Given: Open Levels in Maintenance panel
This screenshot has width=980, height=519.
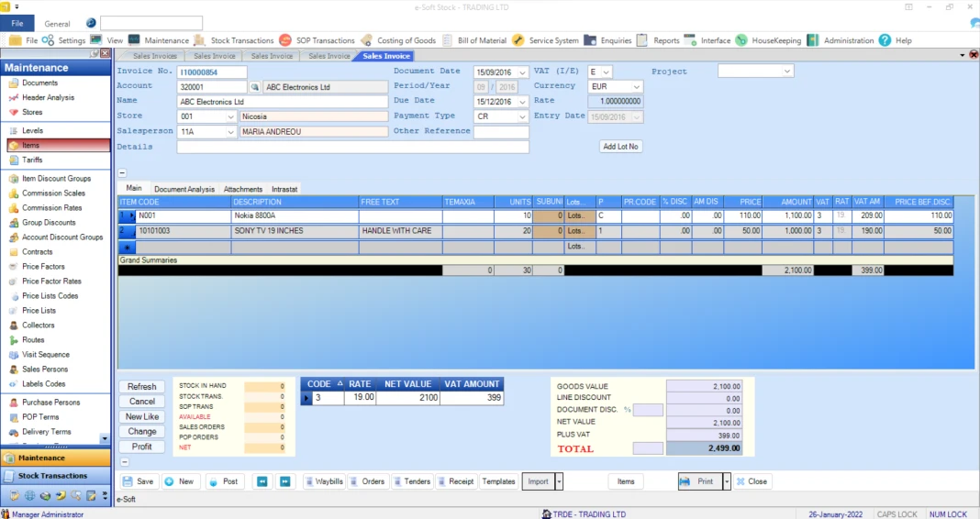Looking at the screenshot, I should click(32, 130).
